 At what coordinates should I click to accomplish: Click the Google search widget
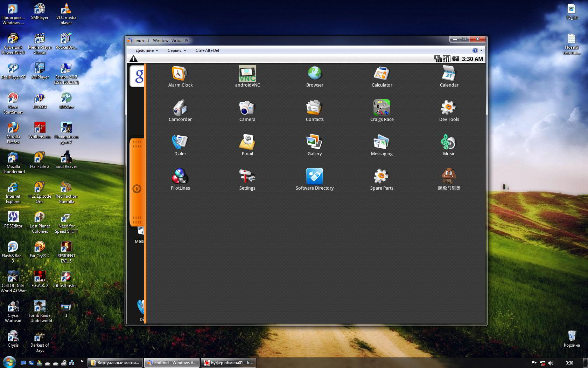(x=138, y=76)
